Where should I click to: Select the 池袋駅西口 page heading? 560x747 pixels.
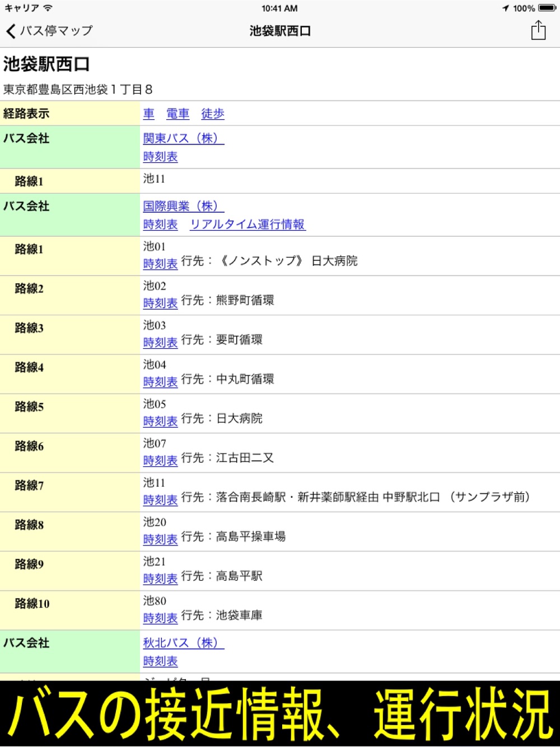(x=46, y=64)
